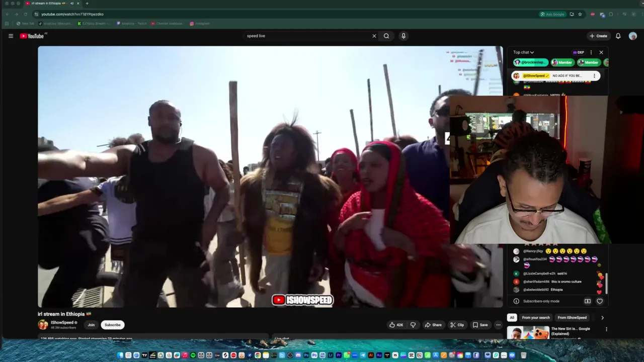Show more filter chips with the arrow
Screen dimensions: 644x362
(602, 317)
